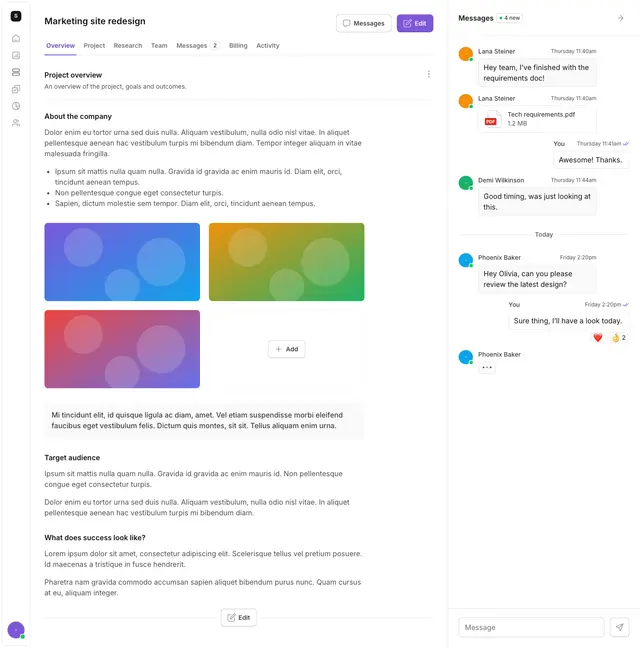Click Demi Wilkinson's green avatar
640x648 pixels.
coord(466,183)
